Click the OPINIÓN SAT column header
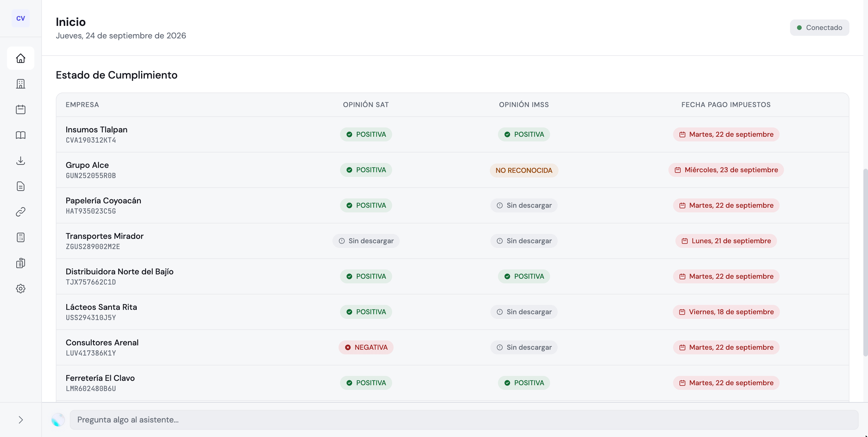 (x=366, y=105)
